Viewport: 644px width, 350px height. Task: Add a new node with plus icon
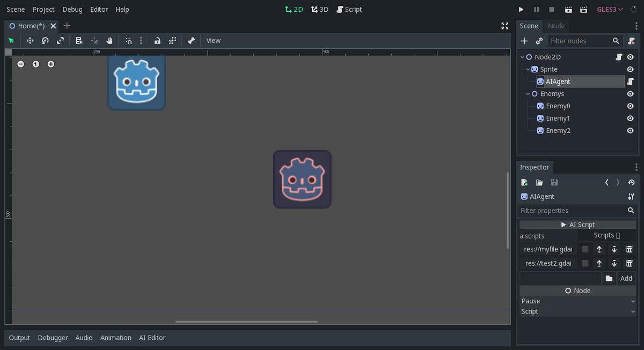(524, 41)
